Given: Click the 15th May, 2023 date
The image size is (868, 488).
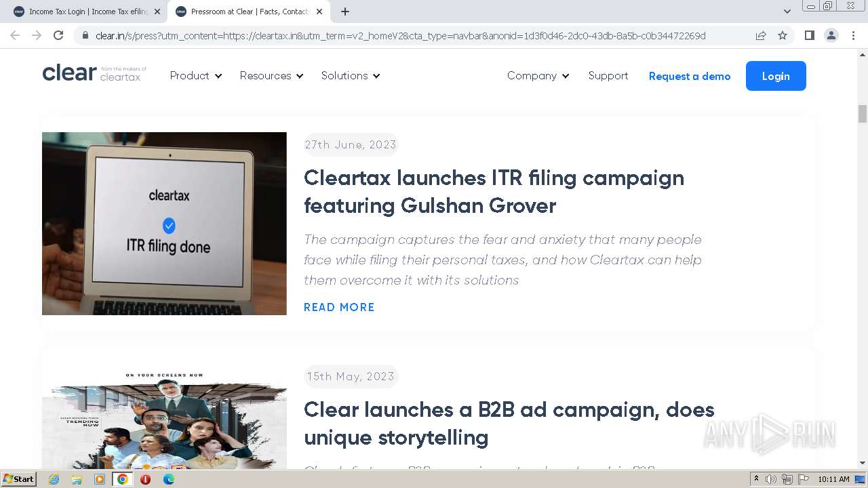Looking at the screenshot, I should coord(351,376).
